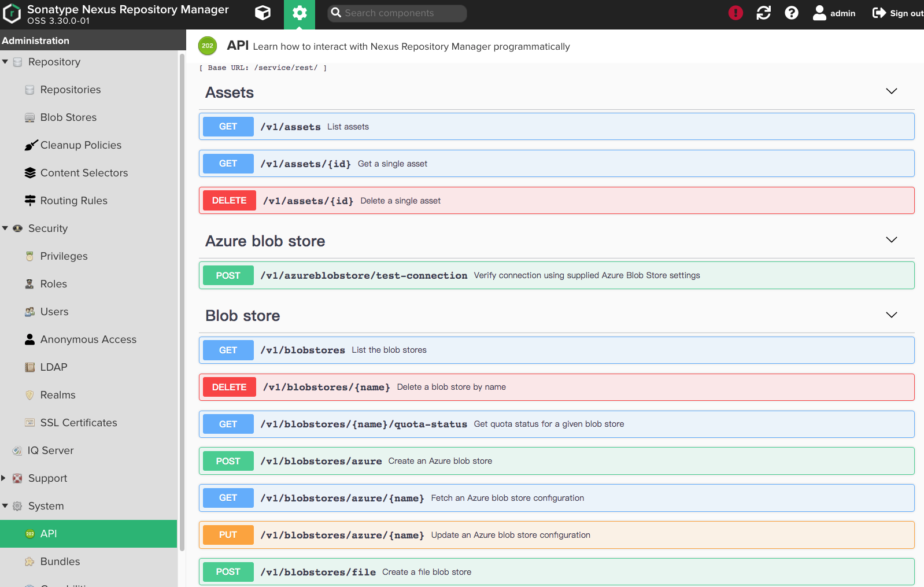924x587 pixels.
Task: Click the green API page badge icon
Action: tap(208, 46)
